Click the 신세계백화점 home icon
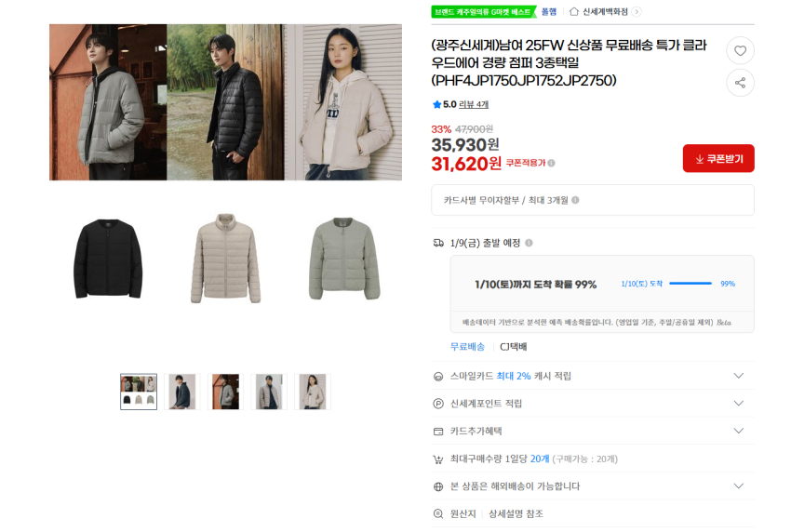791x532 pixels. tap(573, 11)
